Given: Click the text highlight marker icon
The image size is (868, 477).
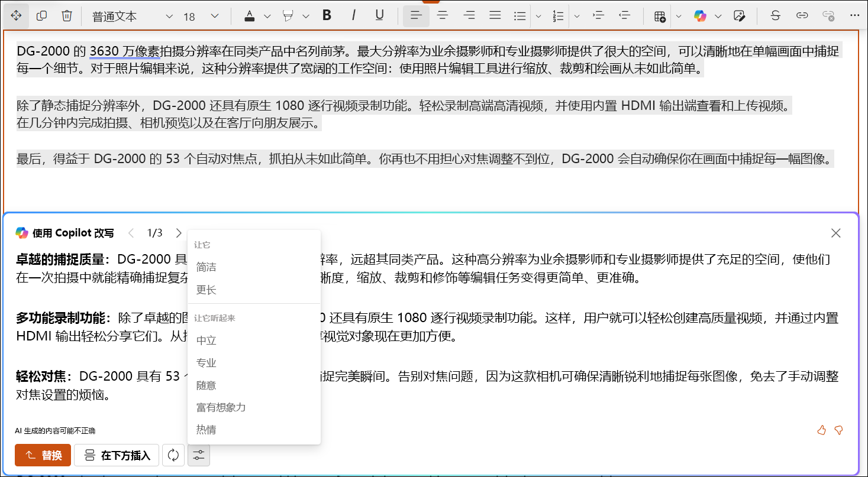Looking at the screenshot, I should [288, 16].
